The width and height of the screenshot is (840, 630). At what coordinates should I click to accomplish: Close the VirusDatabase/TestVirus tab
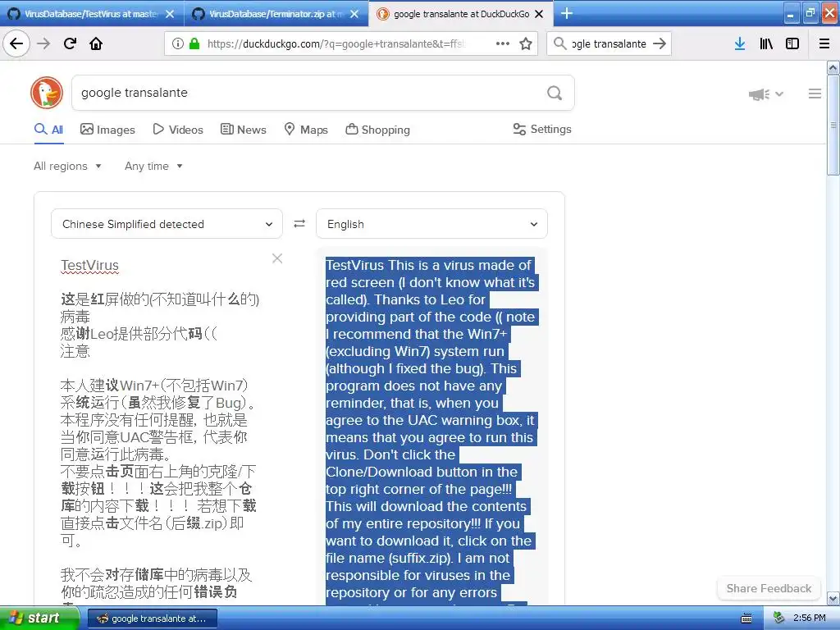(170, 14)
